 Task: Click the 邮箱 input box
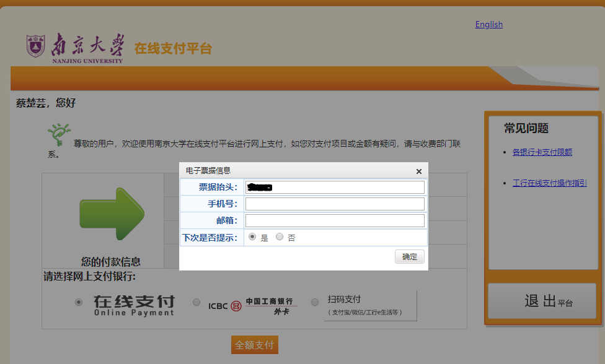335,220
